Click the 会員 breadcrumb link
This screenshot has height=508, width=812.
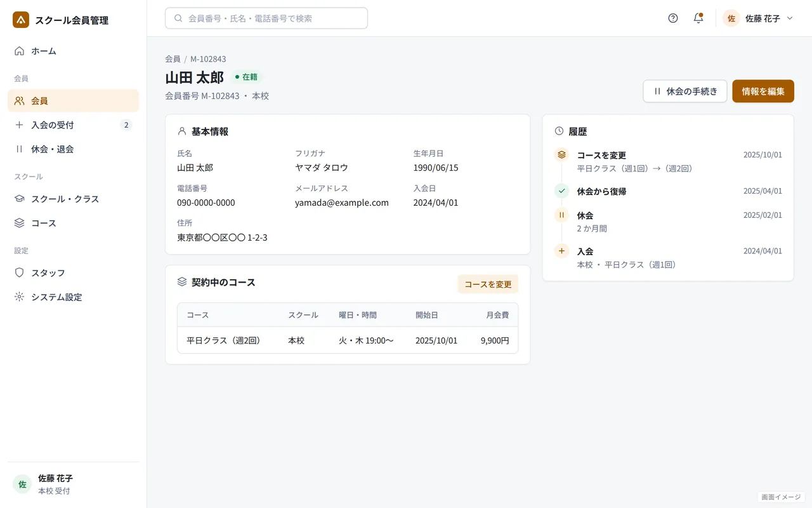(x=173, y=59)
